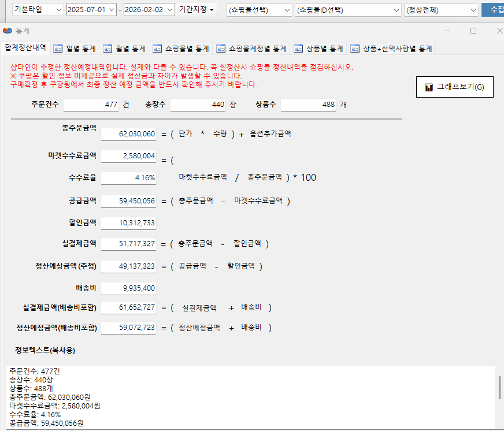Viewport: 504px width, 431px height.
Task: Click the 쇼핑몰계정별 통계 tab icon
Action: click(x=221, y=49)
